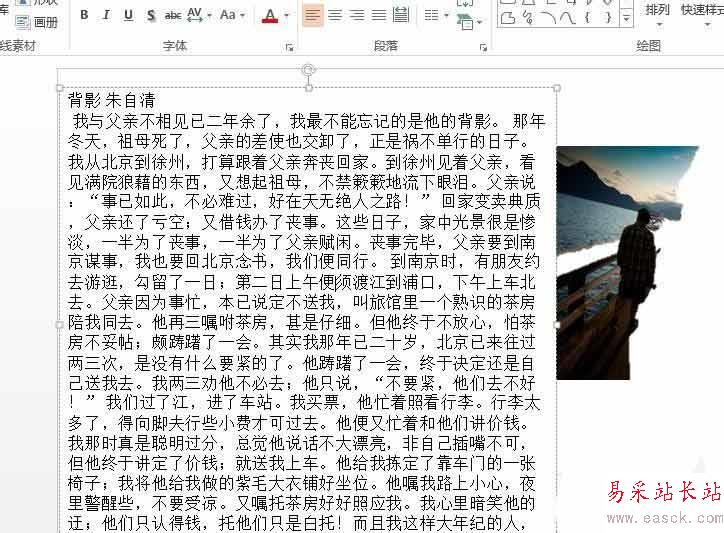Click the top-right corner text box handle
Screen dimensions: 724x533
[556, 88]
